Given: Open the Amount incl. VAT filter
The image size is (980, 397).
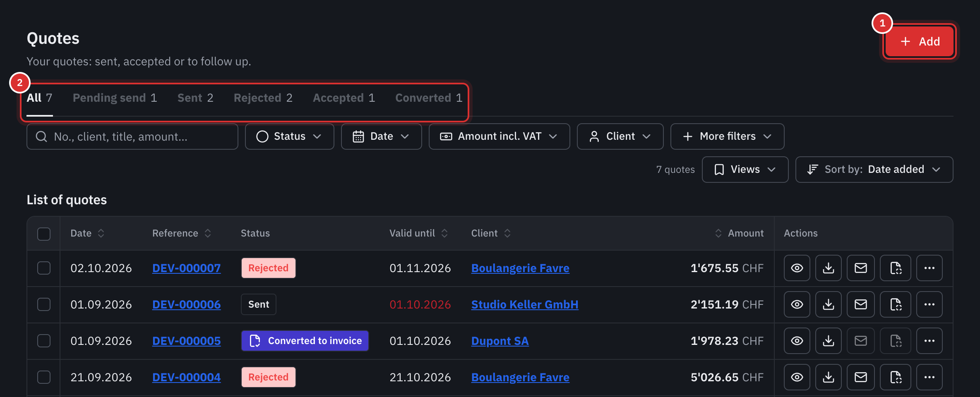Looking at the screenshot, I should coord(499,136).
